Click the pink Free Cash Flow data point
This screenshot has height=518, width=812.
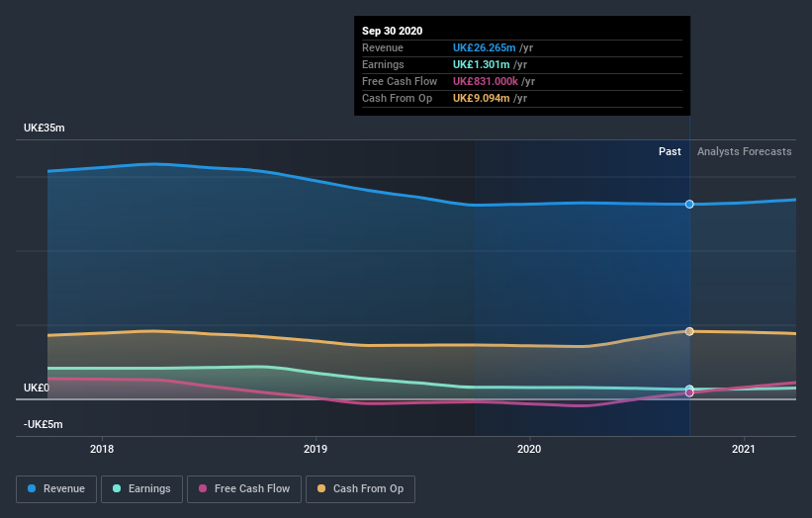click(689, 392)
